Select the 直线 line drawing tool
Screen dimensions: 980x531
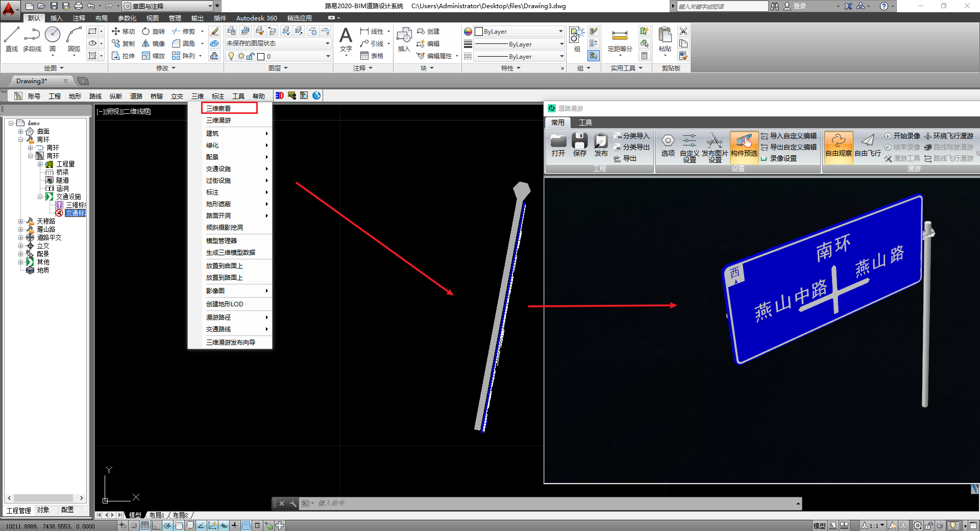click(11, 39)
